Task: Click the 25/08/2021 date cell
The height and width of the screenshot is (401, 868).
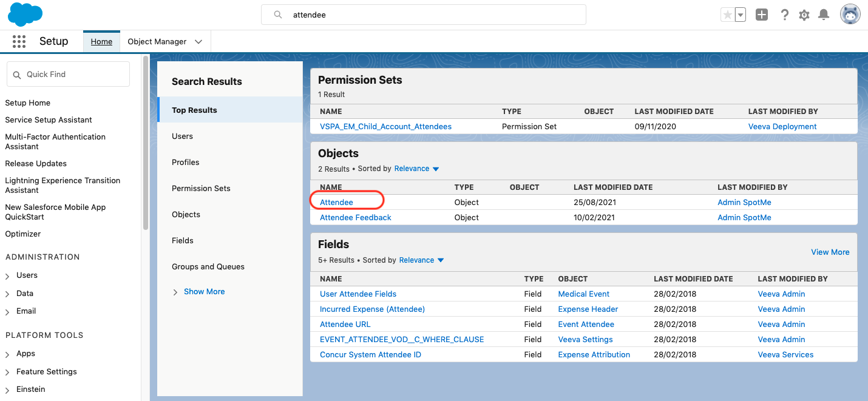Action: coord(594,202)
